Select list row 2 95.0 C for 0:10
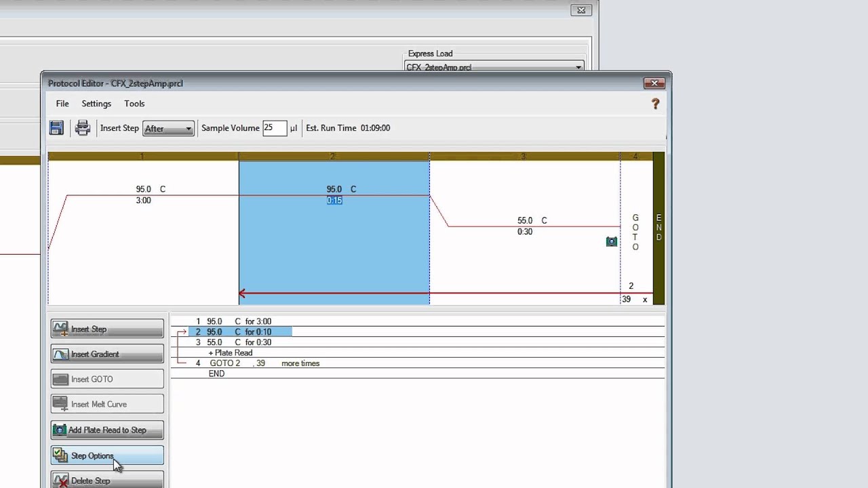Screen dimensions: 868x488 pyautogui.click(x=417, y=332)
